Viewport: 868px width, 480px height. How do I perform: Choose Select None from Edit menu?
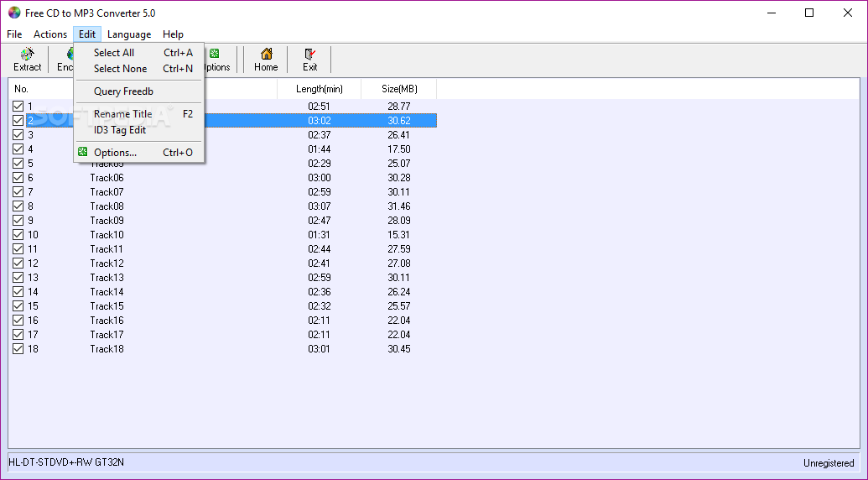pos(139,69)
